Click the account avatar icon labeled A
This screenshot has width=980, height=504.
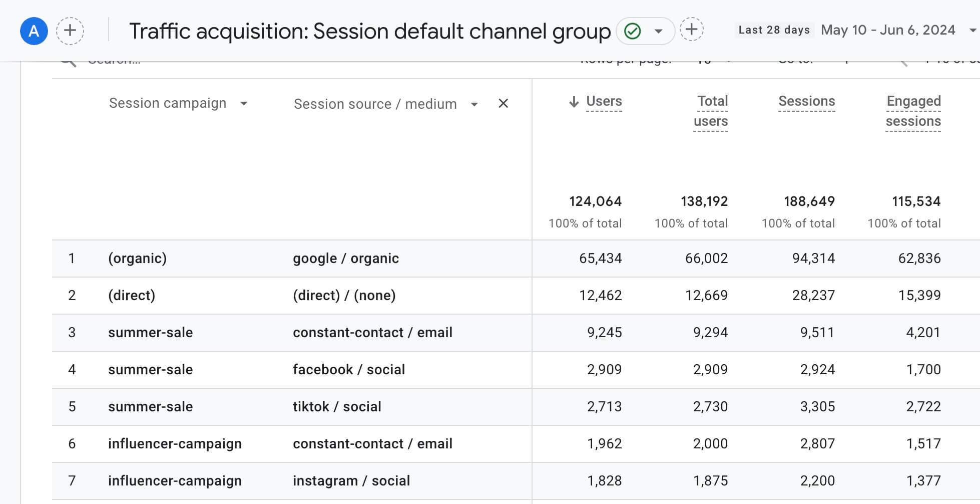pyautogui.click(x=33, y=31)
